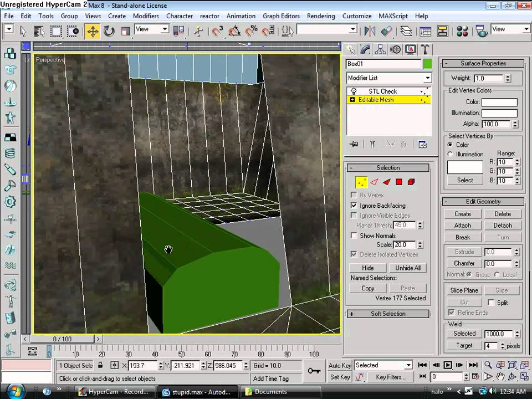Screen dimensions: 532x399
Task: Select the Element sub-object level icon
Action: point(411,182)
